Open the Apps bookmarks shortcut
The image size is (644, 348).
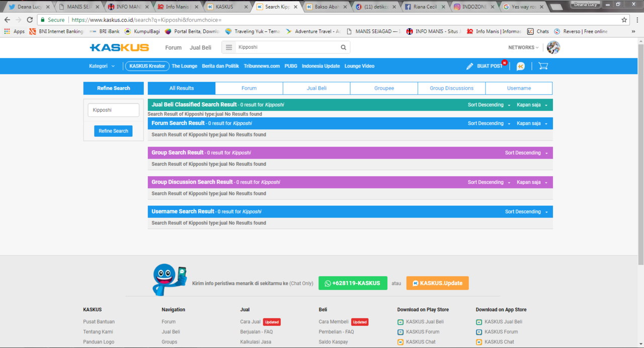click(14, 31)
